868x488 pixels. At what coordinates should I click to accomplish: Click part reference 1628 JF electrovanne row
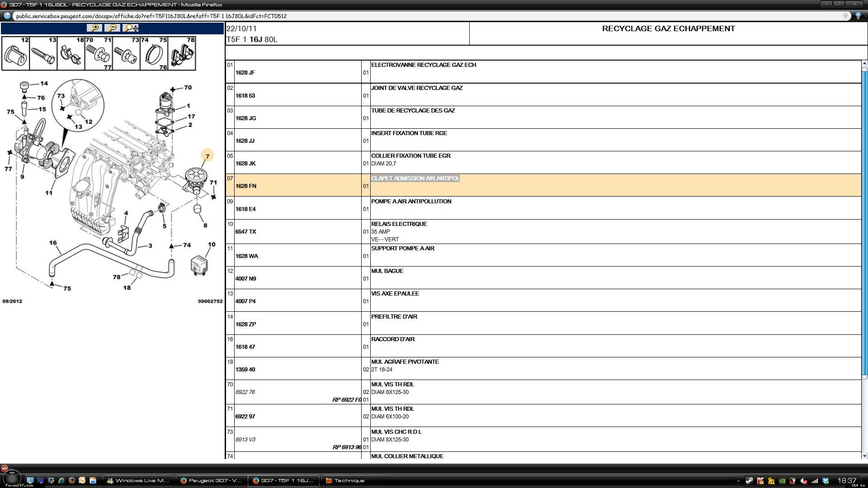coord(245,73)
